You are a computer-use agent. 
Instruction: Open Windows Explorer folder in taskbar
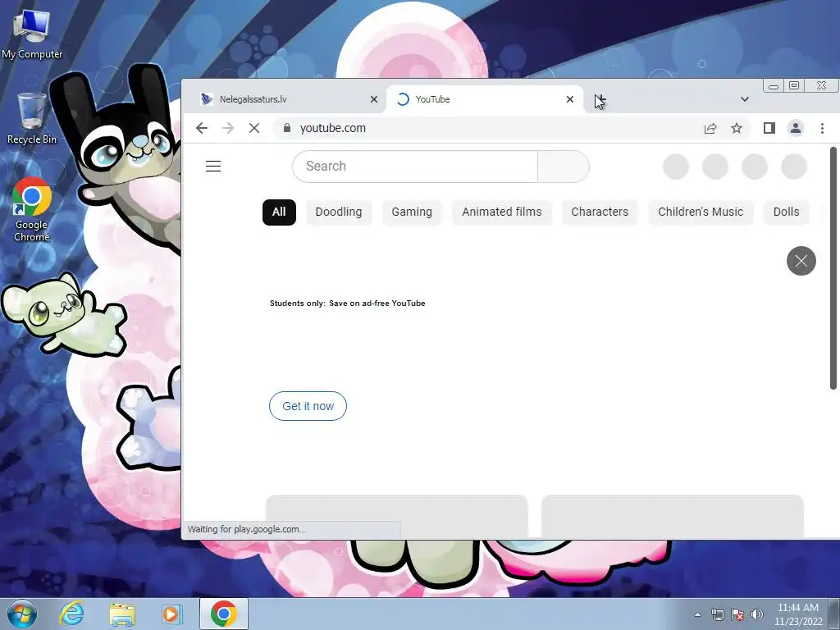122,614
